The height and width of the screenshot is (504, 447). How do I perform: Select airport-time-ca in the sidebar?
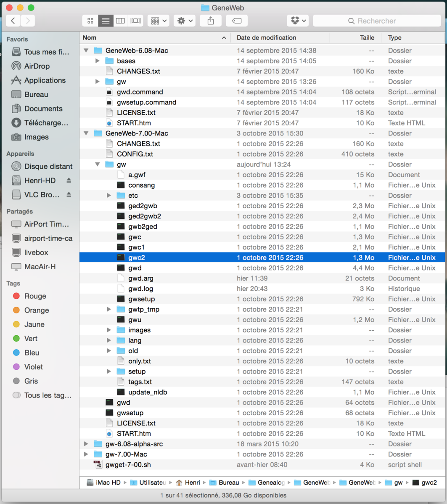[x=42, y=239]
